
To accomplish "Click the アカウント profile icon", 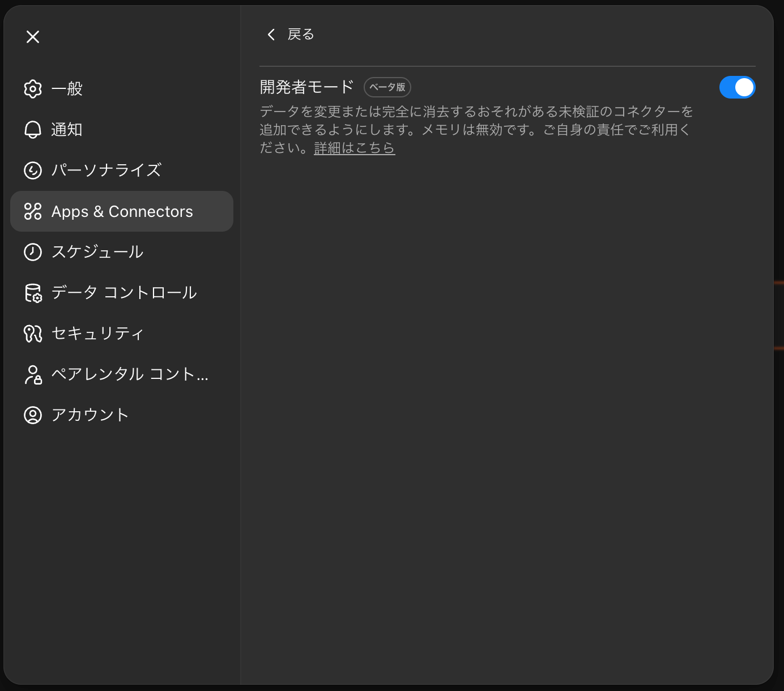I will [33, 415].
